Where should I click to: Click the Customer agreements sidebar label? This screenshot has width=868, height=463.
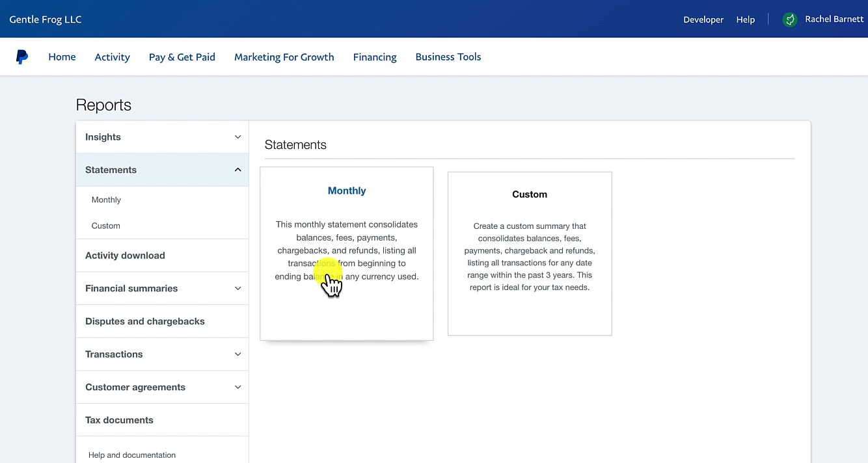point(135,387)
